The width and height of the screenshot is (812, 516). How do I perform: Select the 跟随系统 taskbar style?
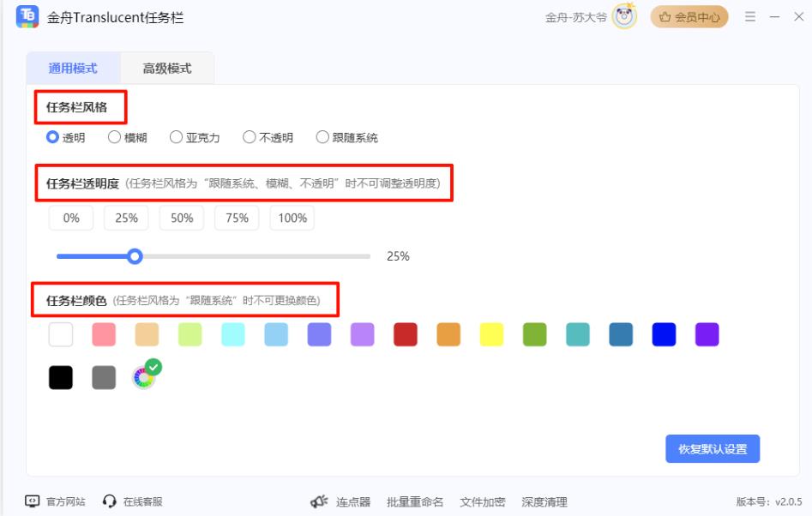click(346, 137)
